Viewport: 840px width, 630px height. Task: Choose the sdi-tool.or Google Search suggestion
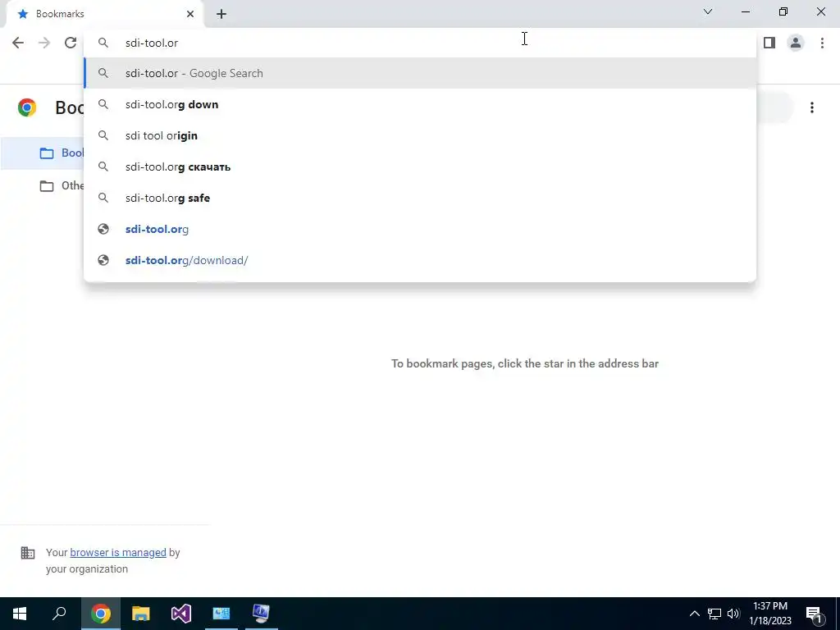point(420,73)
